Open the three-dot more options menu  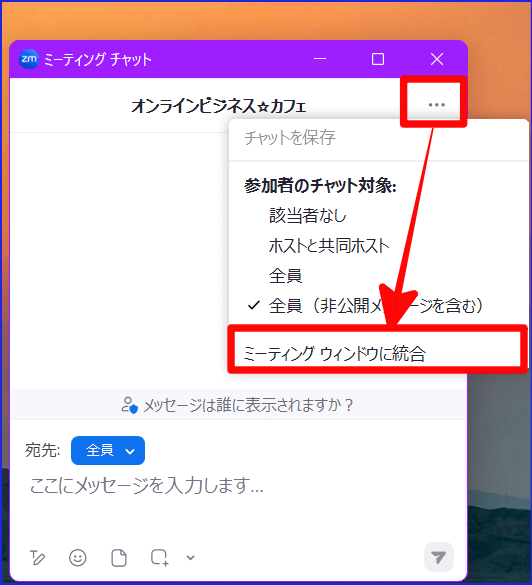point(436,105)
